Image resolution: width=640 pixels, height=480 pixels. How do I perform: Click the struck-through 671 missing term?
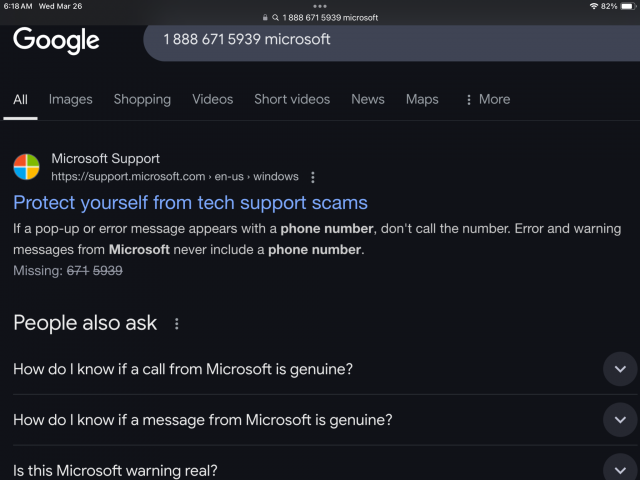click(78, 271)
